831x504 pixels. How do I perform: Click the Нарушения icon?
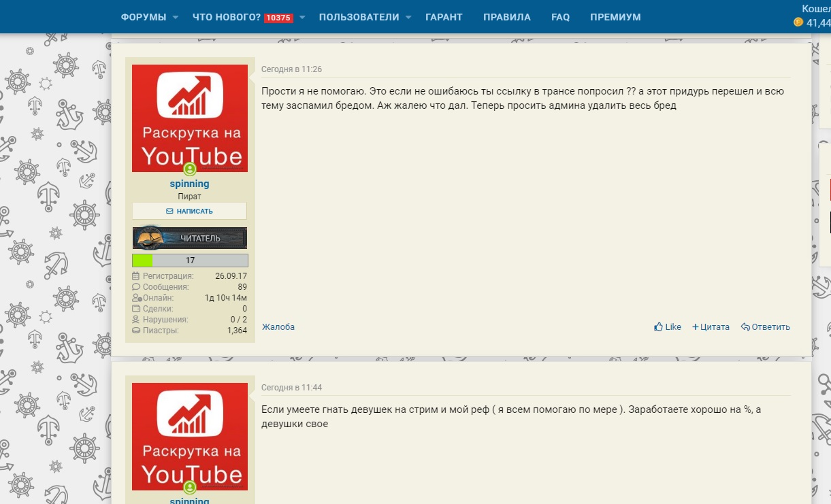136,320
